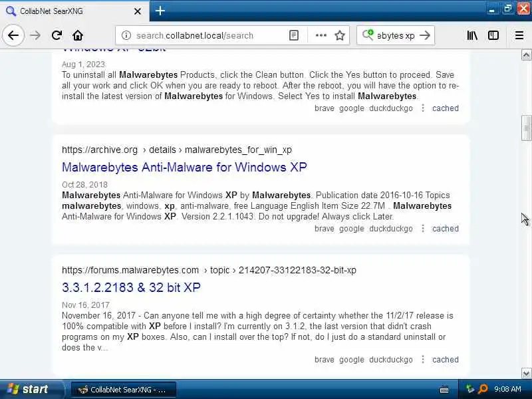Open '3.3.1.2.2183 & 32 bit XP' result

(131, 287)
